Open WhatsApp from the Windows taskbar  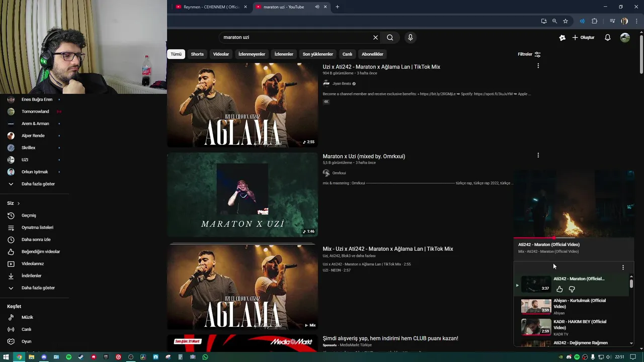point(205,357)
